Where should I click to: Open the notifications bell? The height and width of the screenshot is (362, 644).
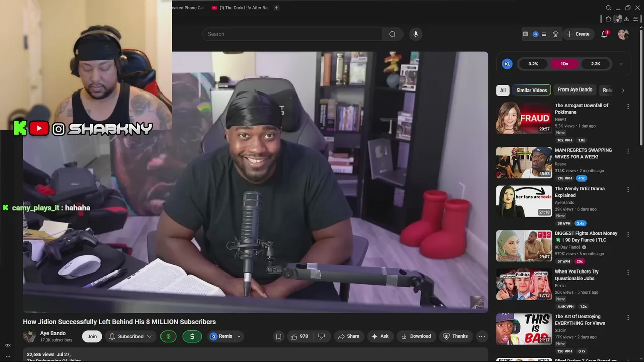pos(604,34)
